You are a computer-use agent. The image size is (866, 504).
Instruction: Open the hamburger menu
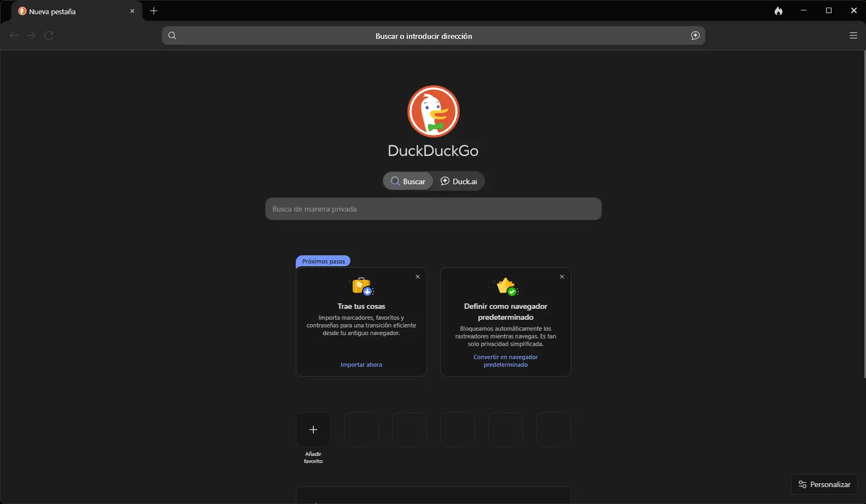(x=853, y=36)
